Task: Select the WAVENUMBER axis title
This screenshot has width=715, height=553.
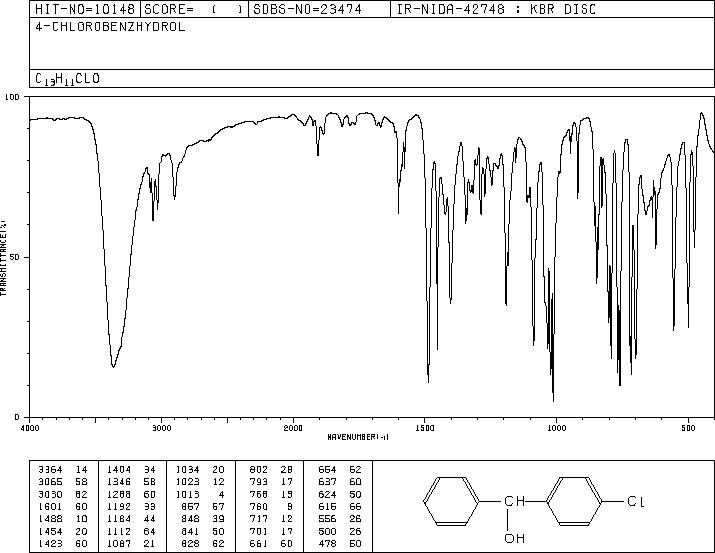Action: coord(358,437)
